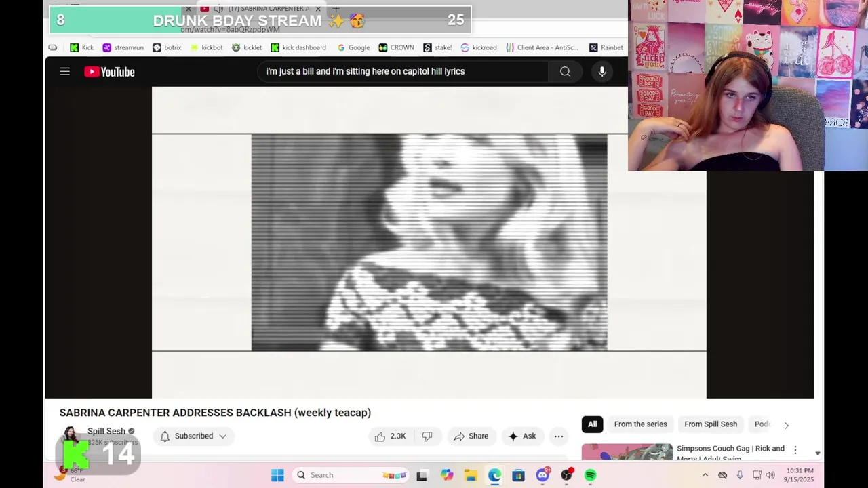The image size is (868, 488).
Task: Open Task View on the taskbar
Action: point(422,475)
